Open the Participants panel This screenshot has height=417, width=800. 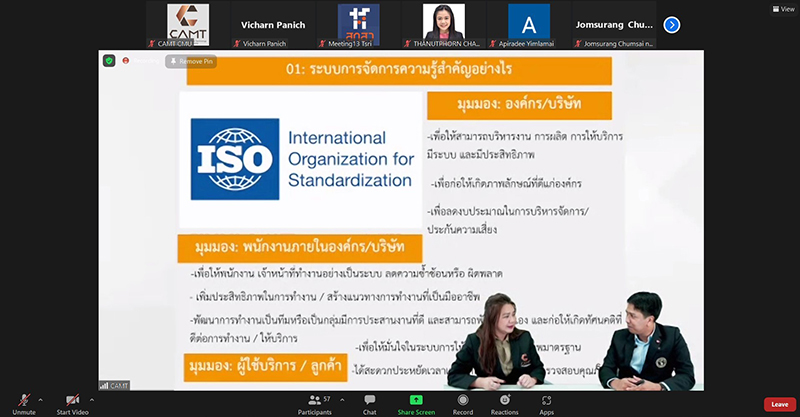point(315,404)
